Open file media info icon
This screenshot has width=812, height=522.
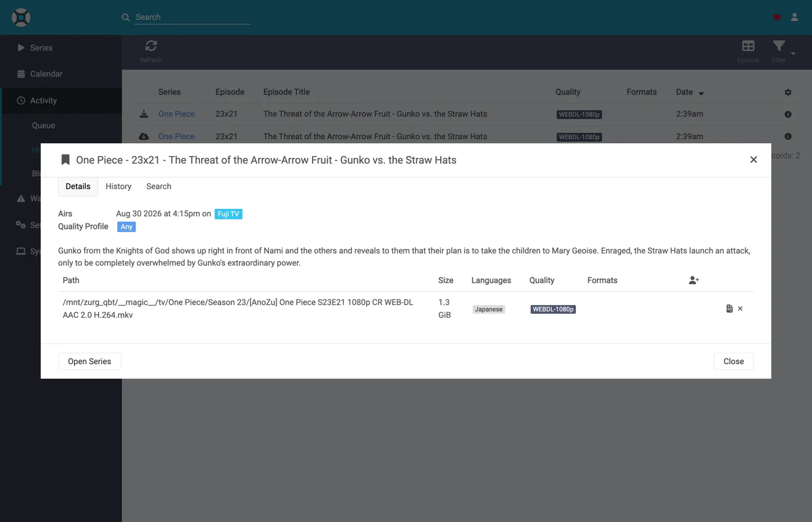tap(730, 309)
